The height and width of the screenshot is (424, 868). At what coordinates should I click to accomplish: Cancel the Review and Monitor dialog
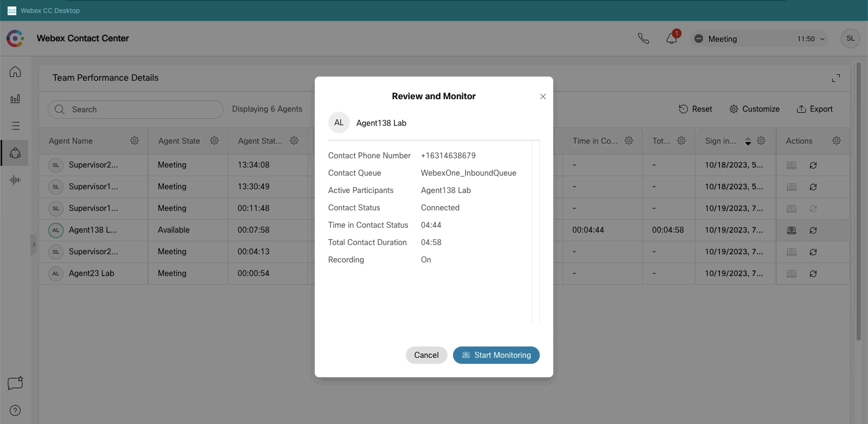tap(426, 355)
